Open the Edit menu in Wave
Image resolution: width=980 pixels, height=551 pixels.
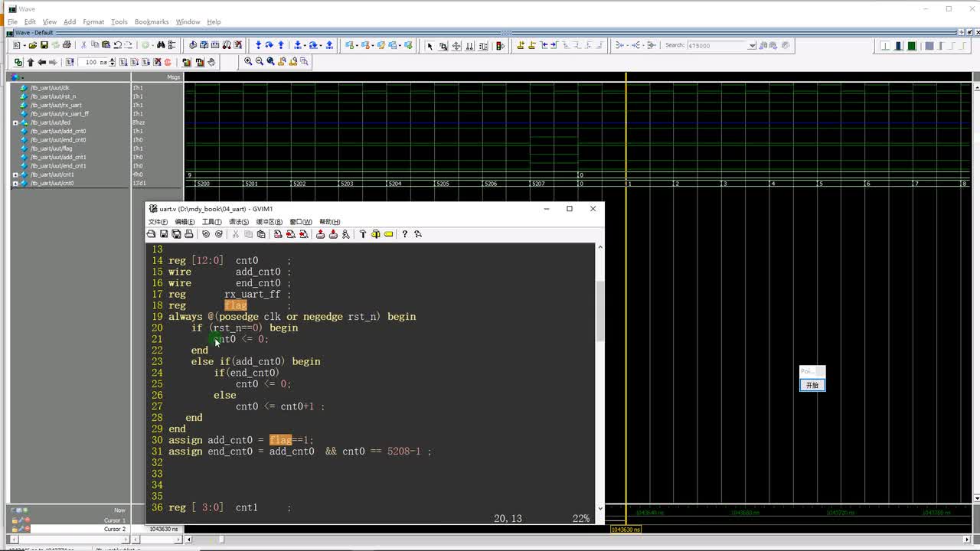click(30, 21)
